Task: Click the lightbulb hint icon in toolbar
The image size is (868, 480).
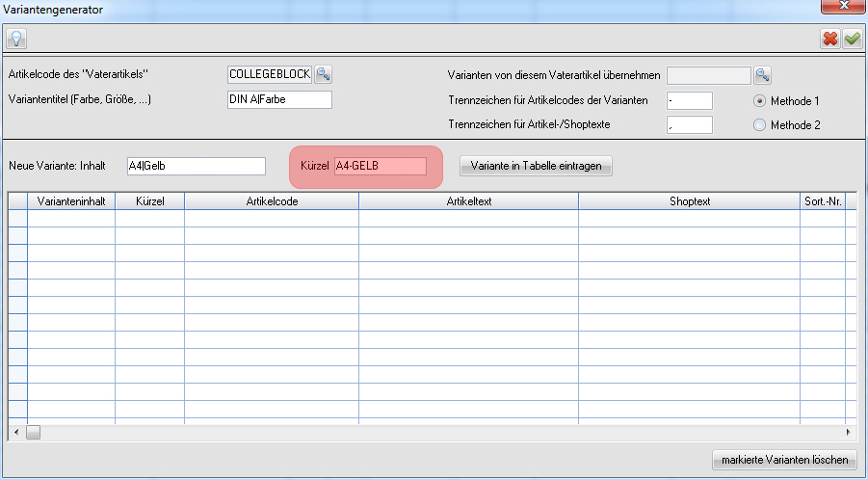Action: pyautogui.click(x=16, y=38)
